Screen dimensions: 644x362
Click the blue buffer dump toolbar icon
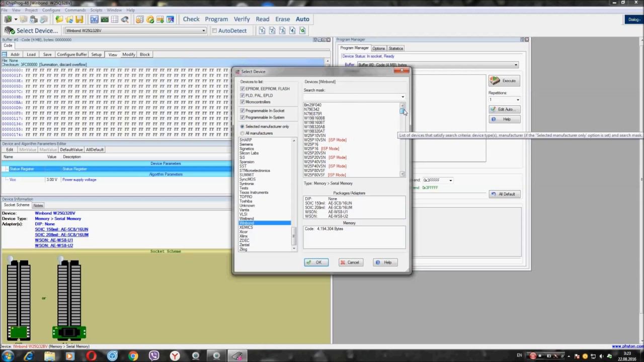click(94, 20)
